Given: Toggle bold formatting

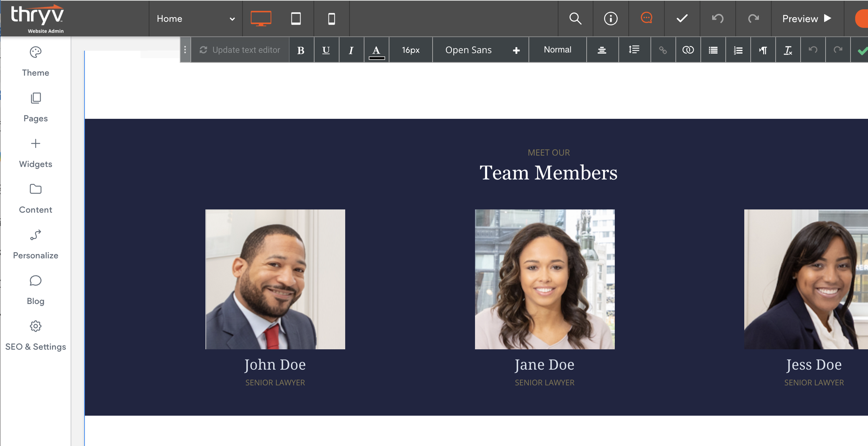Looking at the screenshot, I should coord(301,50).
